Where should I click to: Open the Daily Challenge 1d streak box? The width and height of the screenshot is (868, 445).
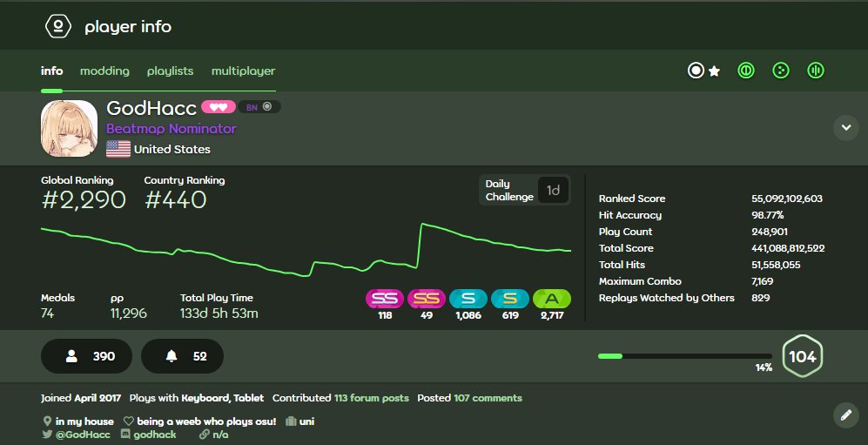coord(524,191)
